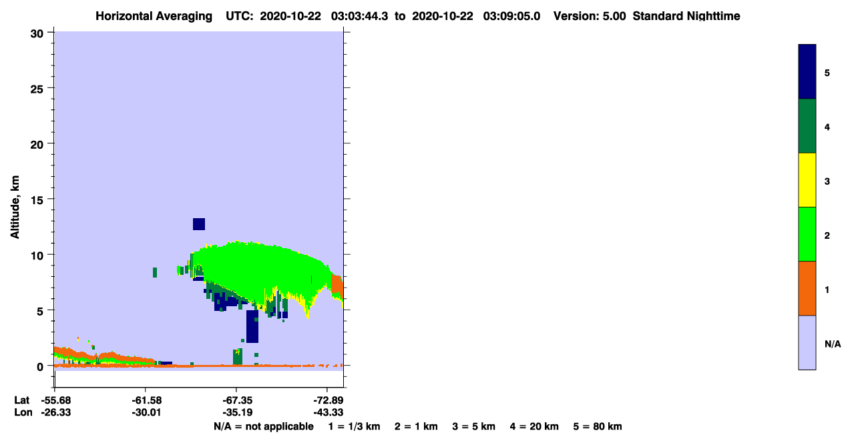Click the latitude value '-72.89'
The width and height of the screenshot is (868, 445).
pyautogui.click(x=327, y=400)
